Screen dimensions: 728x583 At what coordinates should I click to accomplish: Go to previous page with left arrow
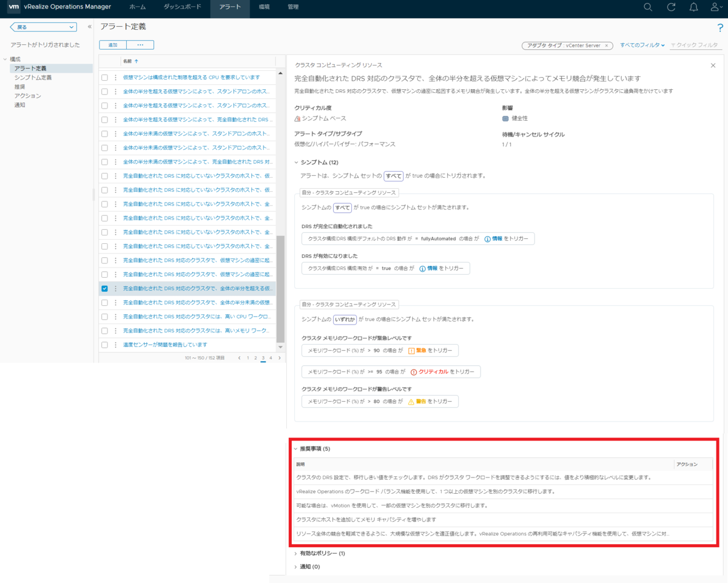click(240, 358)
